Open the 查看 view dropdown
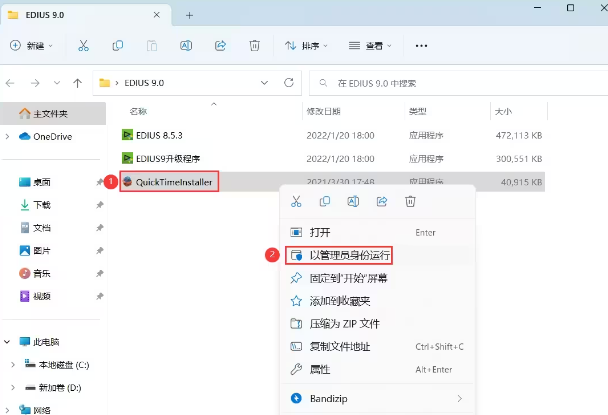The height and width of the screenshot is (415, 608). coord(370,46)
